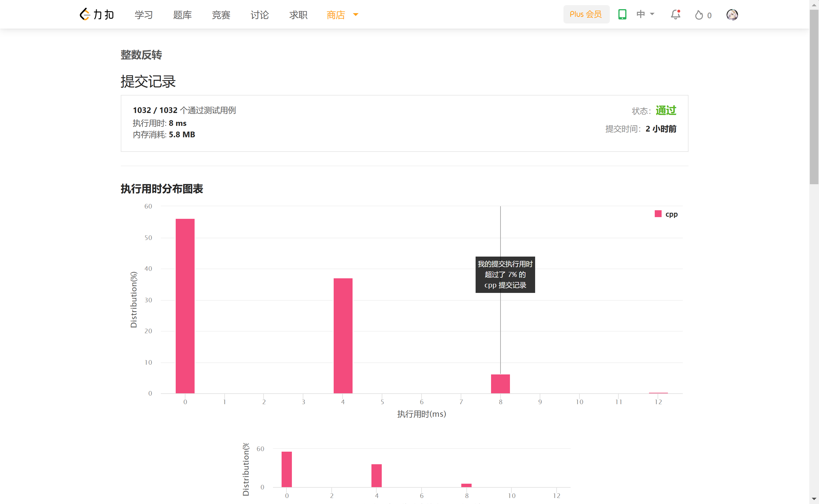Open the 整数反转 problem link
The width and height of the screenshot is (819, 504).
(141, 55)
